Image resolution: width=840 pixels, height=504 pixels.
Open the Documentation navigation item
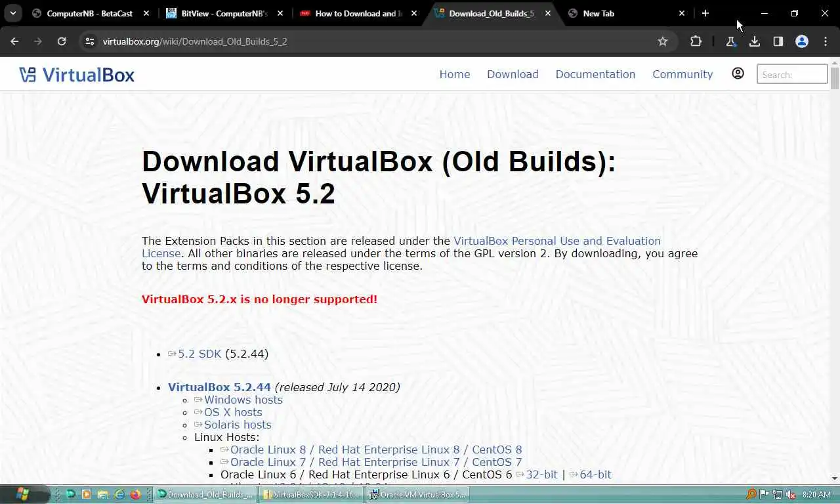595,74
